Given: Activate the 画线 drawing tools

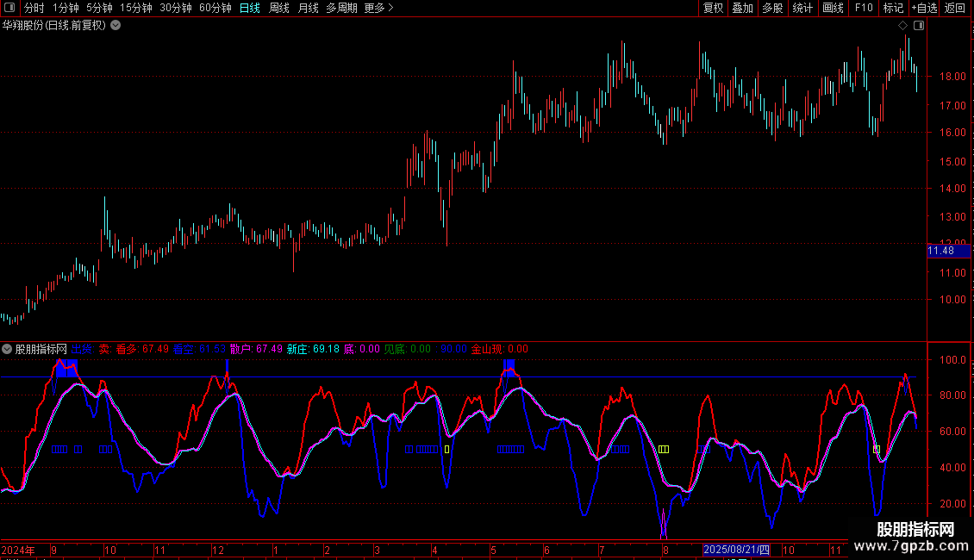Looking at the screenshot, I should (833, 8).
